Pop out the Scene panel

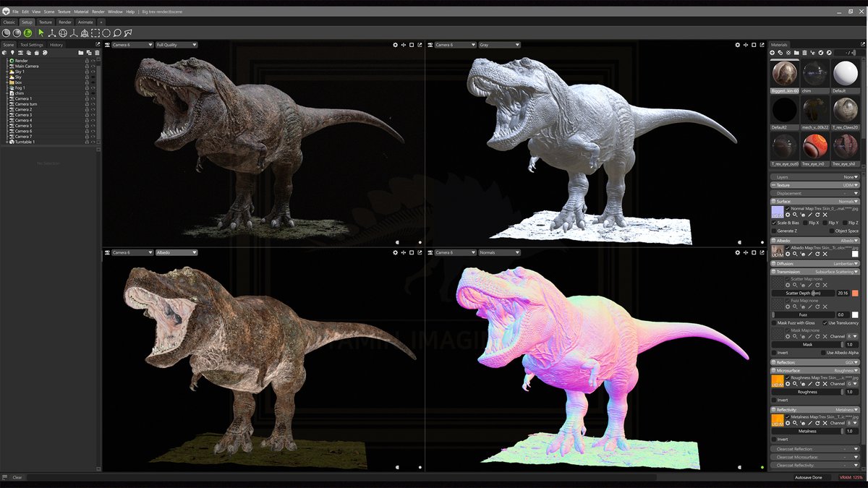[98, 44]
